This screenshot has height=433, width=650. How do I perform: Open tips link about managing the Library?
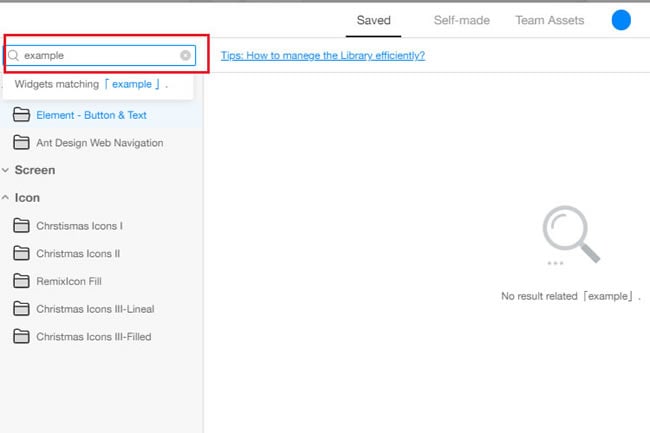pos(323,56)
